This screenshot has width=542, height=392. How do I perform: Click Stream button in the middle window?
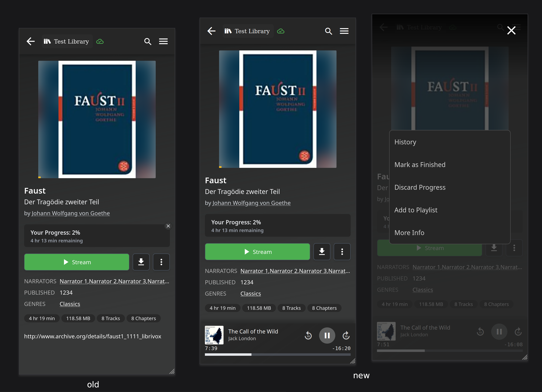(257, 252)
